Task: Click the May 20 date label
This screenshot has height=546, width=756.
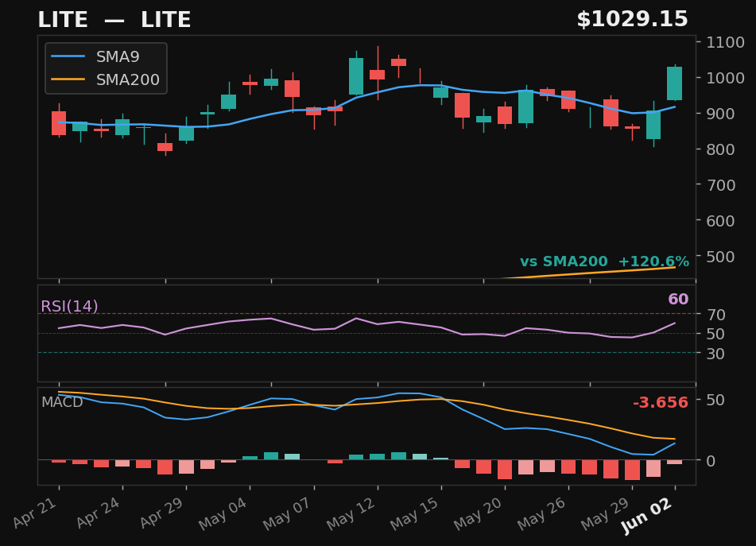Action: [x=479, y=513]
